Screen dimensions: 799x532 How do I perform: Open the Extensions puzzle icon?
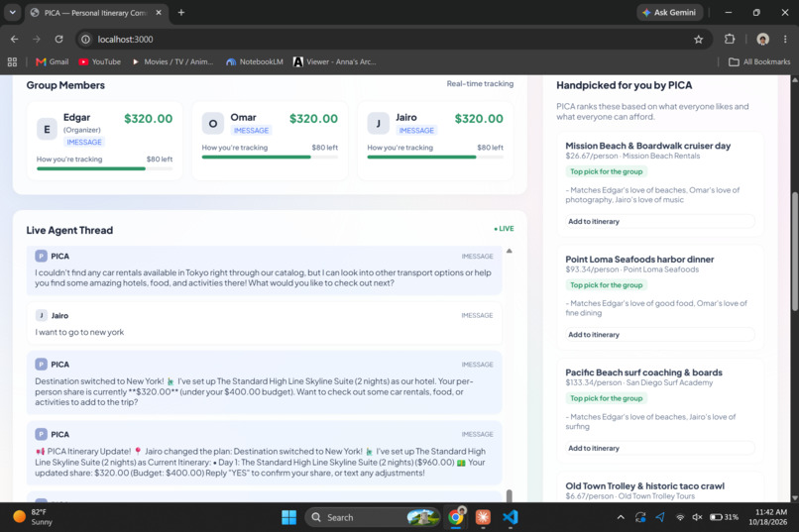(730, 40)
